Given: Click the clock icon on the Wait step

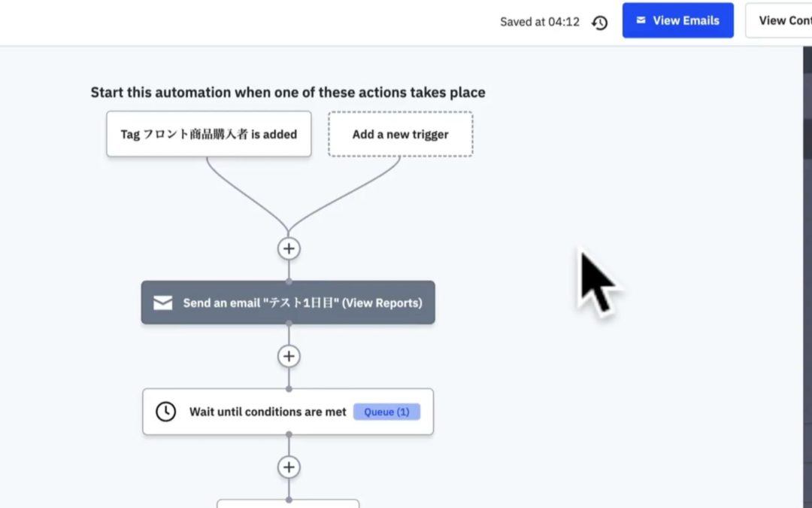Looking at the screenshot, I should [165, 412].
